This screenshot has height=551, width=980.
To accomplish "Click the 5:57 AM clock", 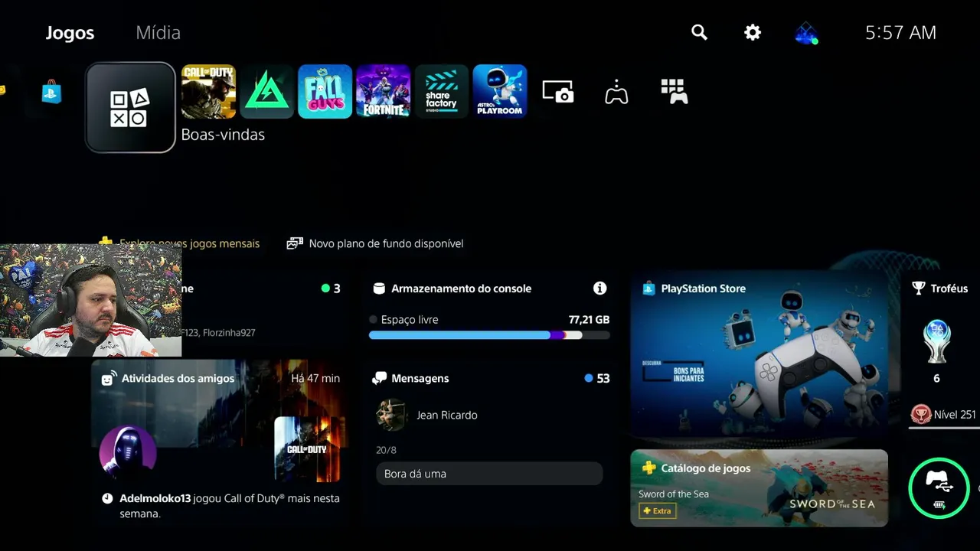I will 900,32.
